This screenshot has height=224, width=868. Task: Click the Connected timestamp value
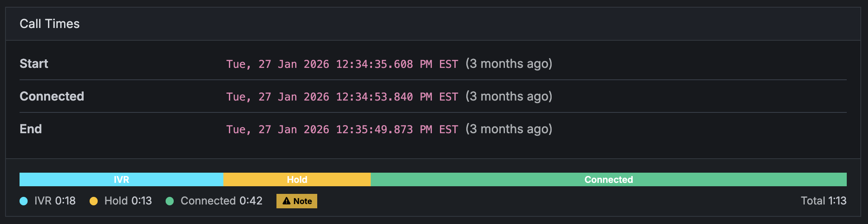[x=342, y=97]
